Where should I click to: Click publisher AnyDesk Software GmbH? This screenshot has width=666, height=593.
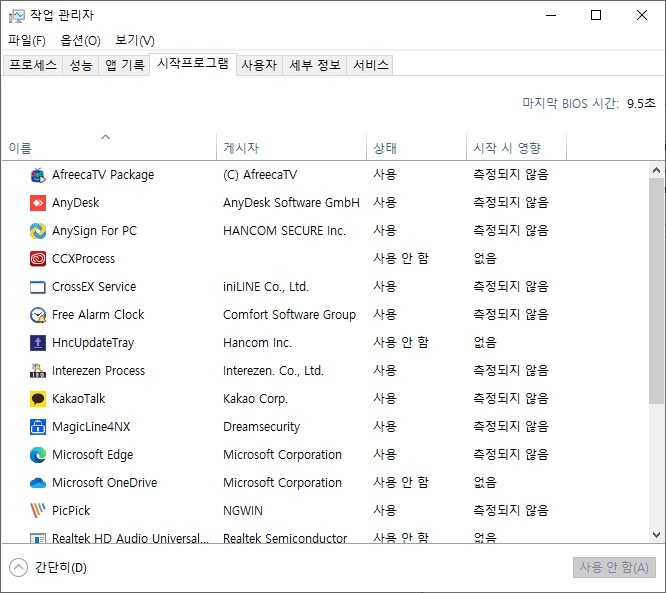(x=291, y=203)
